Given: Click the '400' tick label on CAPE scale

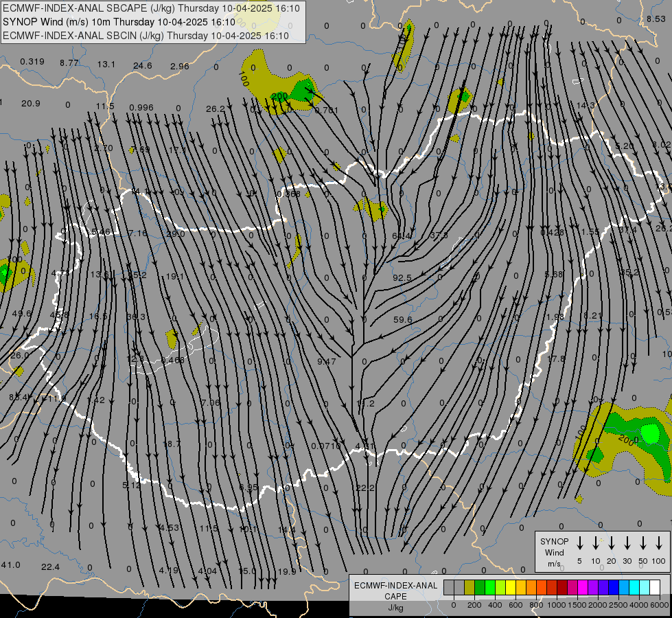Looking at the screenshot, I should point(495,605).
